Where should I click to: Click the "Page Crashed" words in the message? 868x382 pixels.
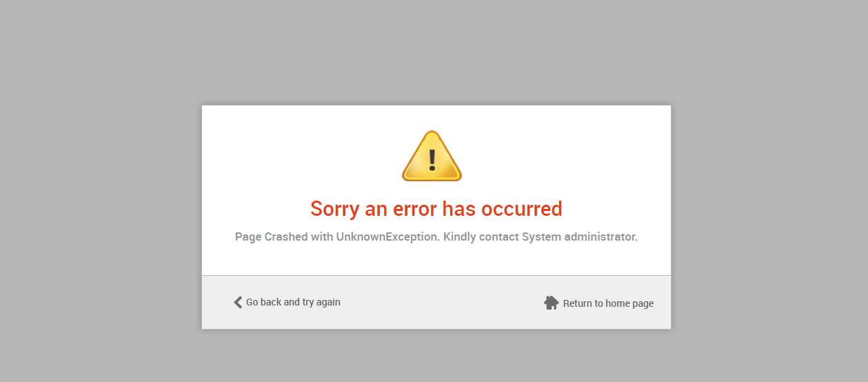click(271, 237)
